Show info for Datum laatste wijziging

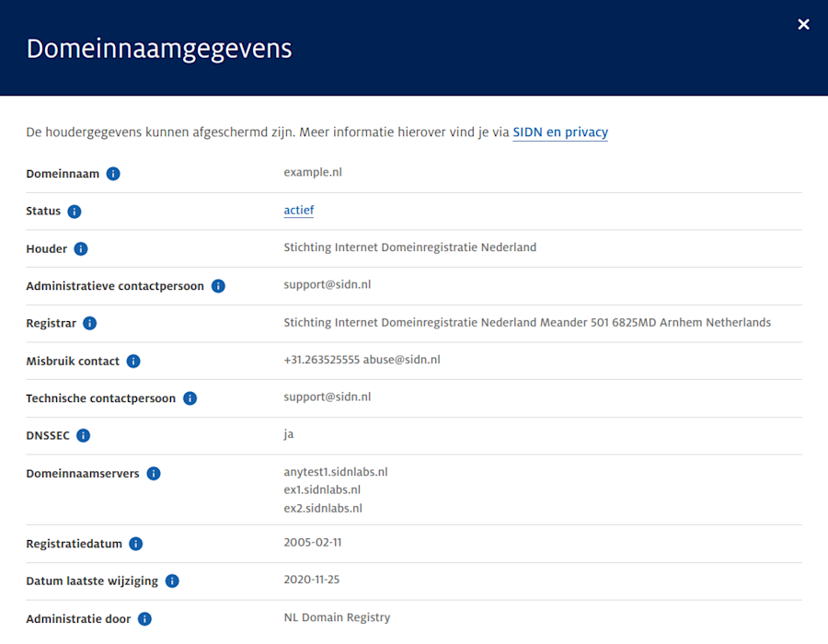pyautogui.click(x=172, y=581)
